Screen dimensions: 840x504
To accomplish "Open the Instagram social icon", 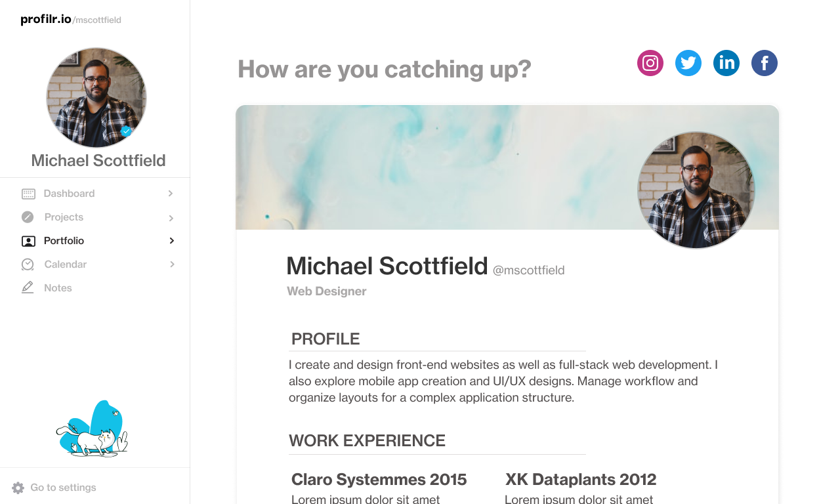I will click(x=650, y=63).
